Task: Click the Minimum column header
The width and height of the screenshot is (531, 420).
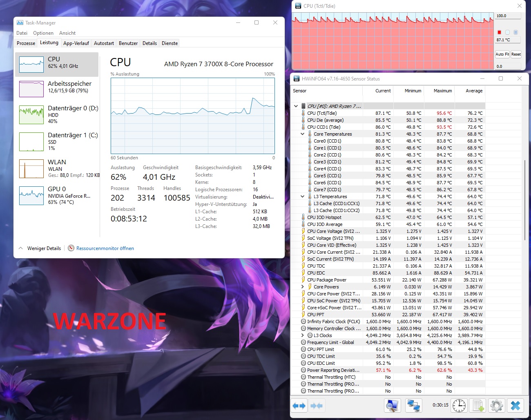Action: coord(408,91)
